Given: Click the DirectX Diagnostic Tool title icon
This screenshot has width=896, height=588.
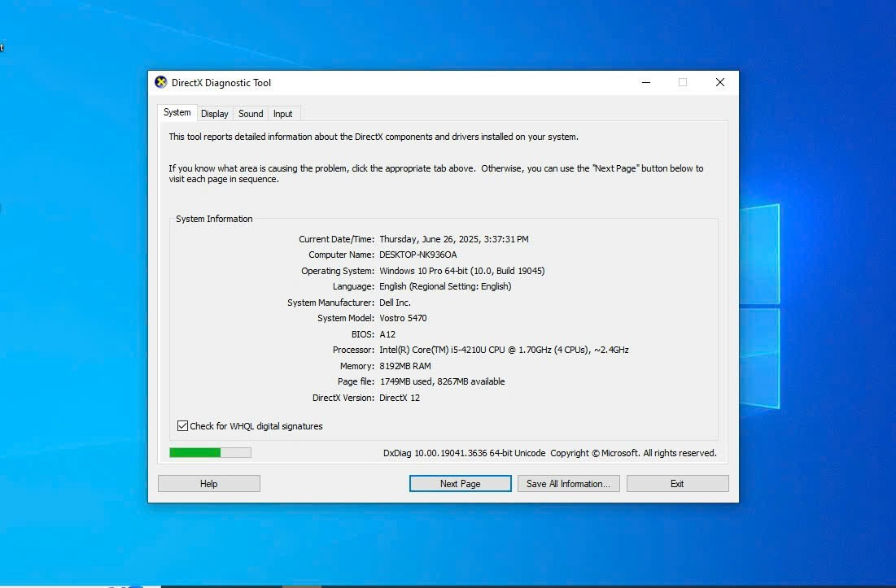Looking at the screenshot, I should [x=161, y=82].
